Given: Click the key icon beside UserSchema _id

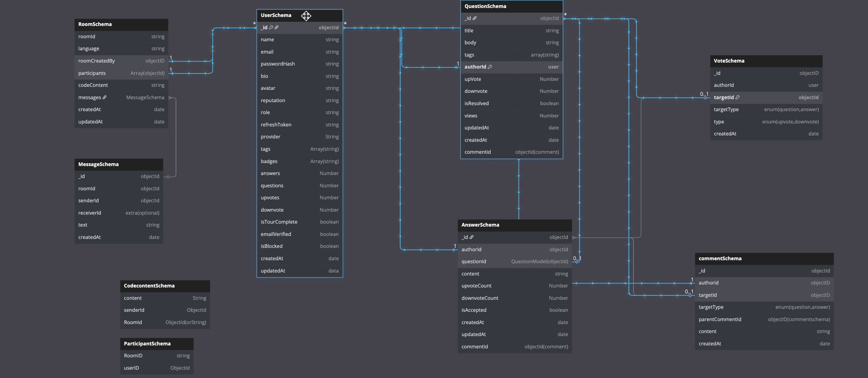Looking at the screenshot, I should pos(271,28).
